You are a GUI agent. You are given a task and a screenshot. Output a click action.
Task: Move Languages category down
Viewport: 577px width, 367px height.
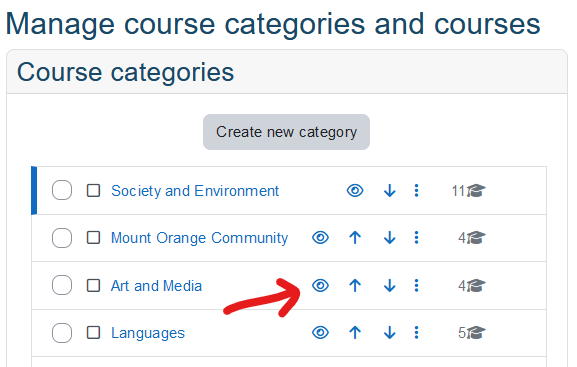(x=389, y=333)
